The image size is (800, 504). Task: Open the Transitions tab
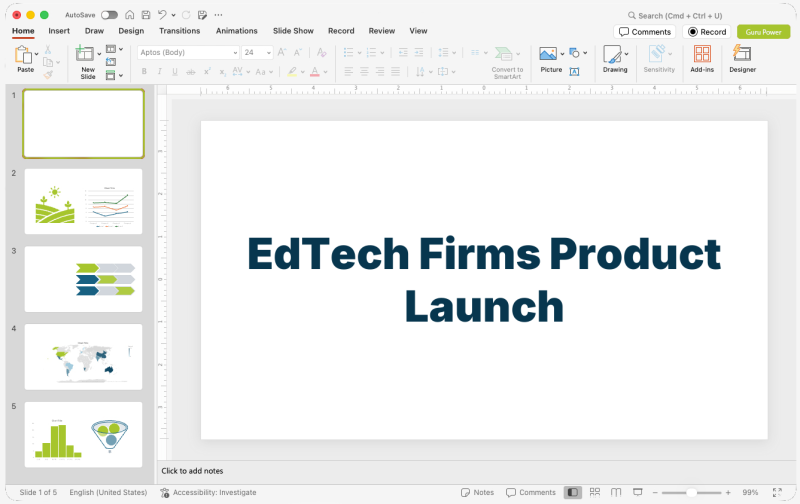[x=180, y=31]
